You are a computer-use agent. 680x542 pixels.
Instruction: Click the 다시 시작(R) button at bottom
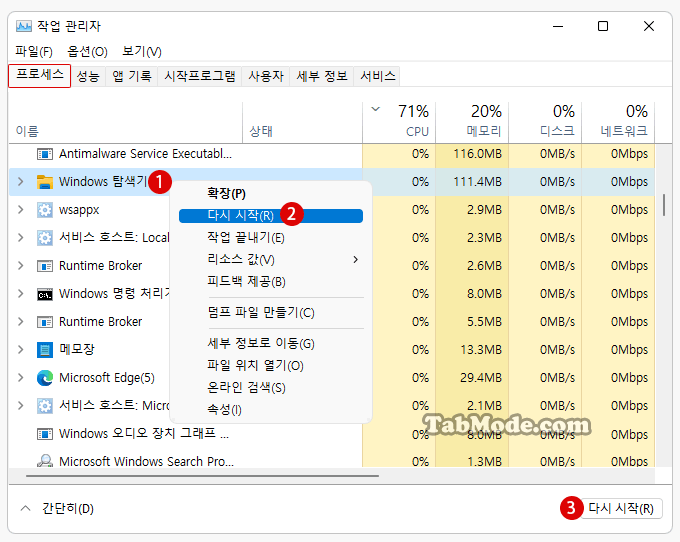[x=621, y=508]
